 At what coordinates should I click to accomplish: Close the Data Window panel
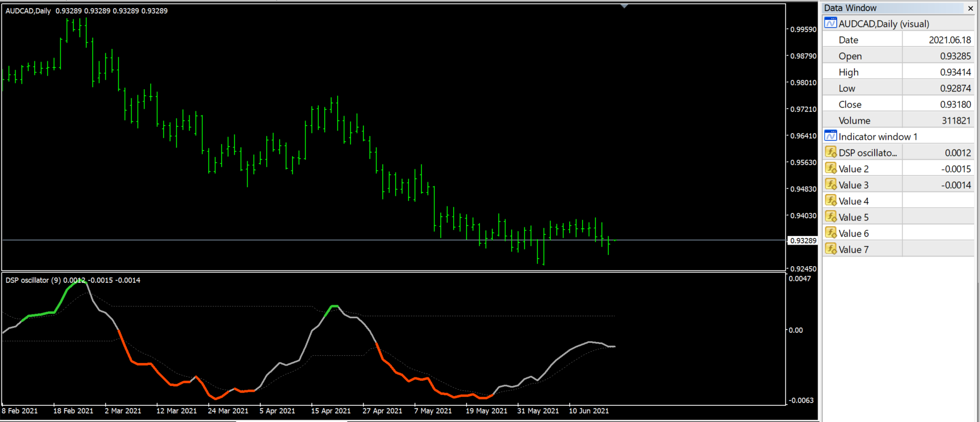(x=970, y=8)
